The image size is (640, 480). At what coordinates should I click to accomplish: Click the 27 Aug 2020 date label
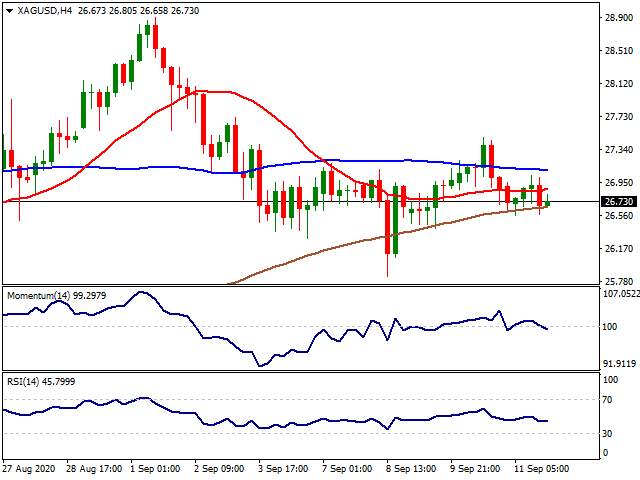tap(30, 468)
